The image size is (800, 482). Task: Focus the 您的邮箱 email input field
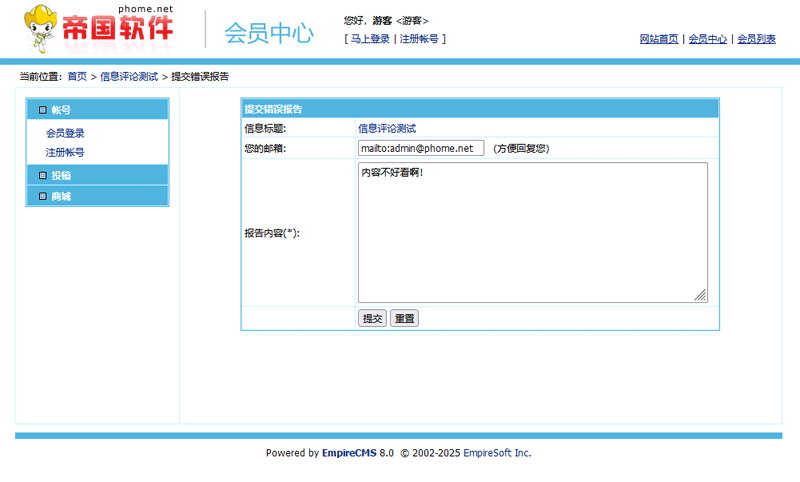pyautogui.click(x=420, y=148)
